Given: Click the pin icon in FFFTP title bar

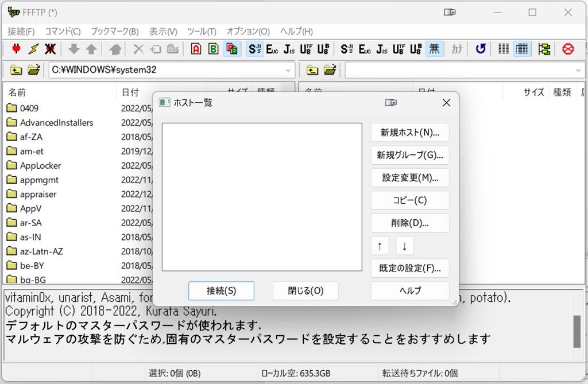Looking at the screenshot, I should 450,13.
